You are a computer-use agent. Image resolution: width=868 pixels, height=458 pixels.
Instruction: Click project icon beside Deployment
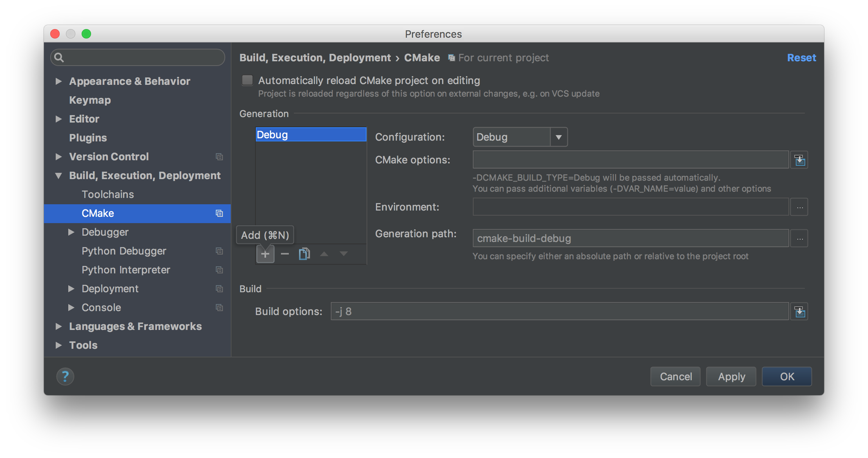pos(219,289)
